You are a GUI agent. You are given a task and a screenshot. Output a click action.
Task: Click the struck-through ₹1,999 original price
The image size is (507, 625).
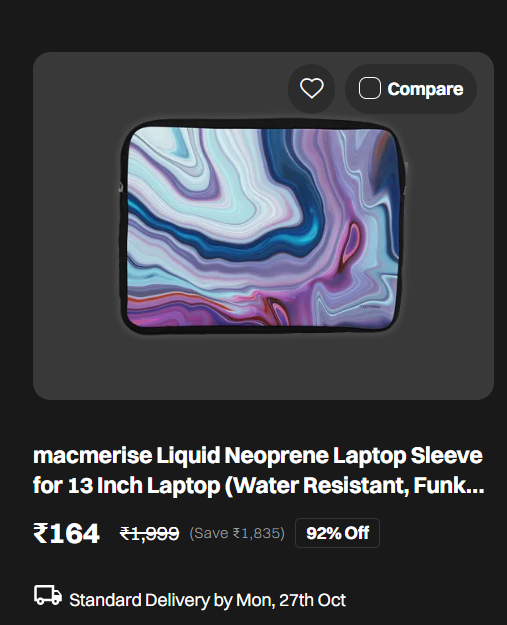pyautogui.click(x=149, y=533)
